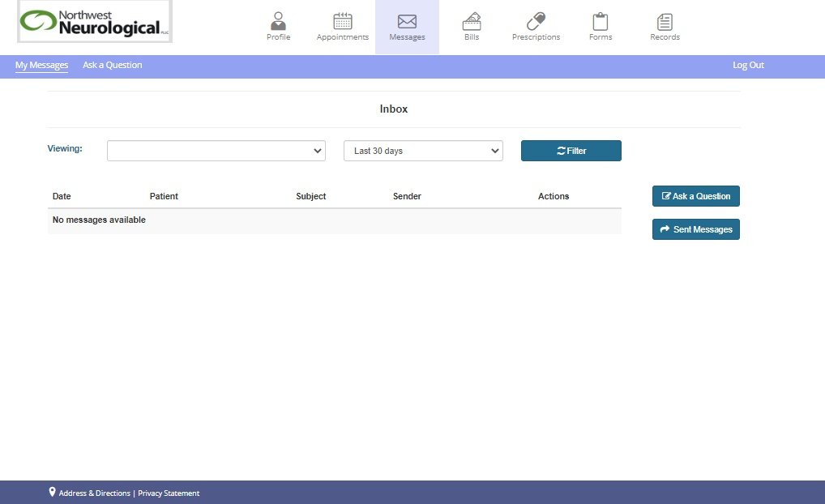Click the Northwest Neurological logo
This screenshot has width=825, height=504.
(95, 22)
